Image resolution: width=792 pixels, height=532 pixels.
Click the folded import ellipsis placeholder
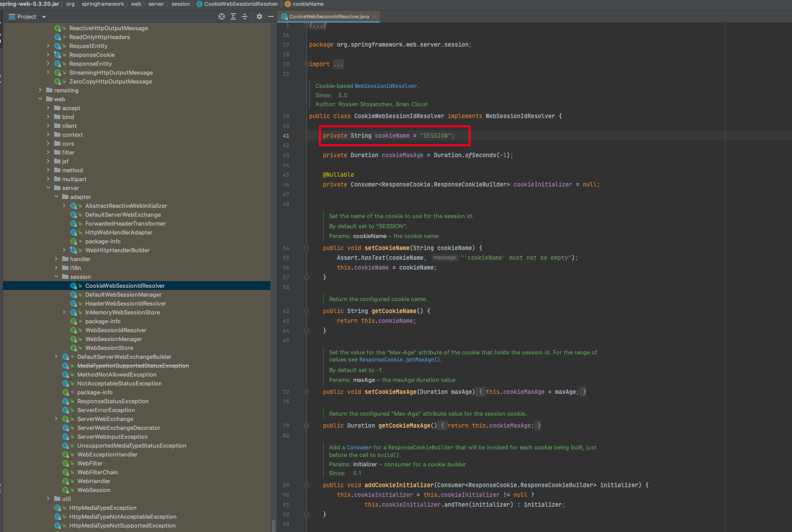click(x=338, y=64)
